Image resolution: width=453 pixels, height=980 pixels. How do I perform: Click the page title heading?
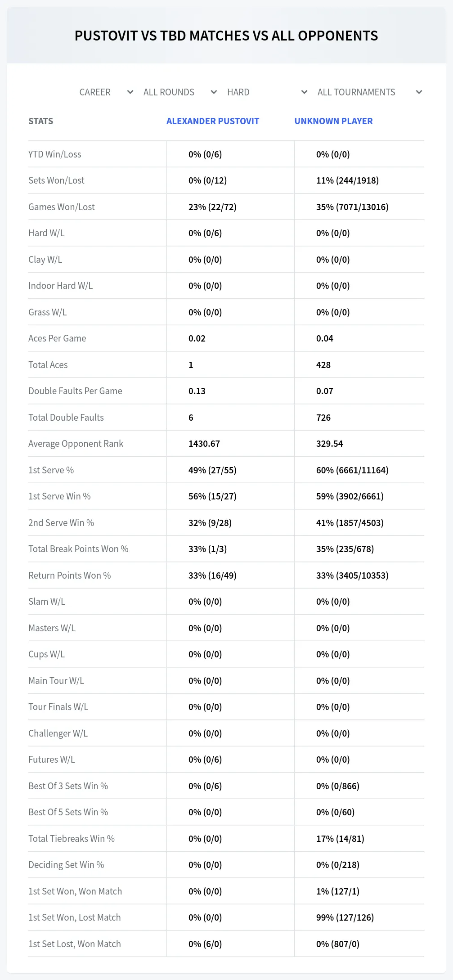(226, 36)
